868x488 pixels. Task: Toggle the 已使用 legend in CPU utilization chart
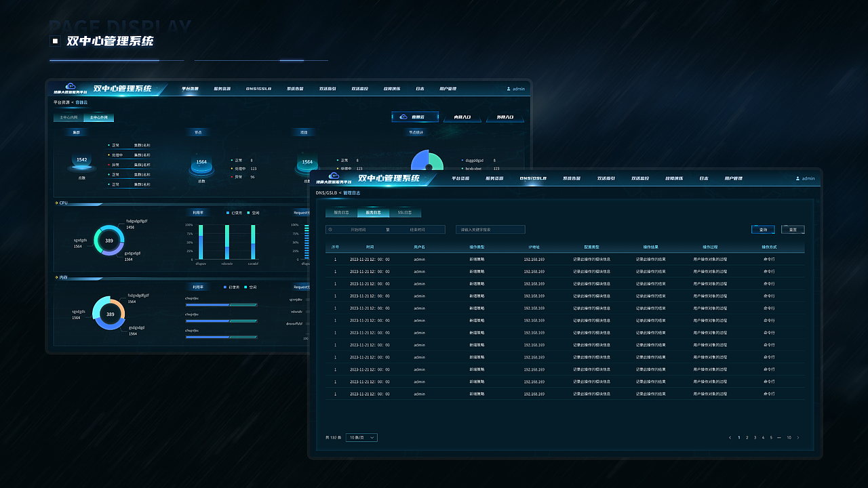point(235,213)
